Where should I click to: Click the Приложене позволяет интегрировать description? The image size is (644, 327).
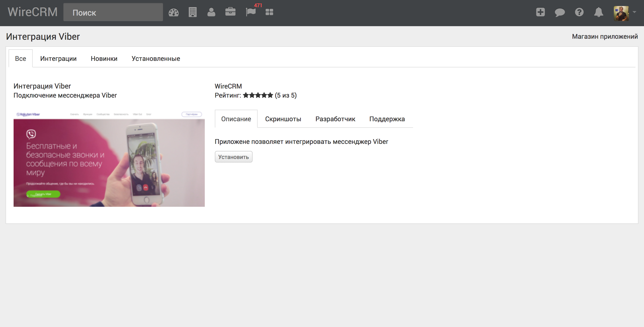click(x=301, y=142)
